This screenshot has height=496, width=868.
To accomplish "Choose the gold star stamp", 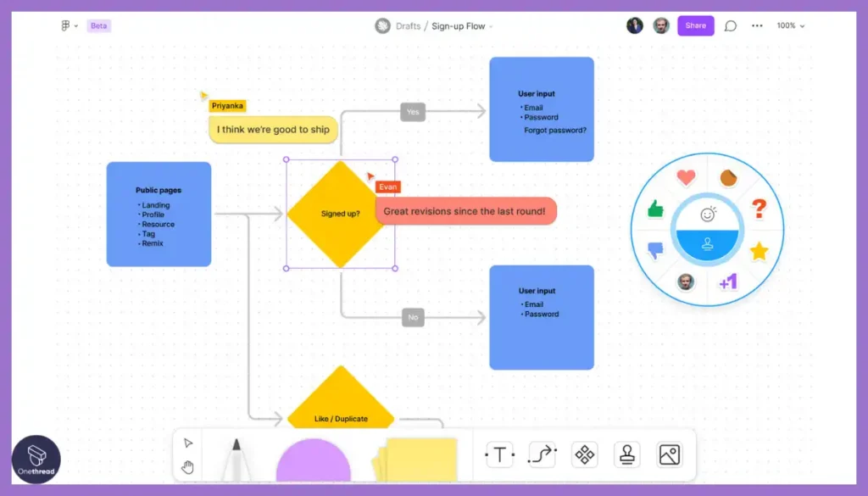I will pos(759,251).
